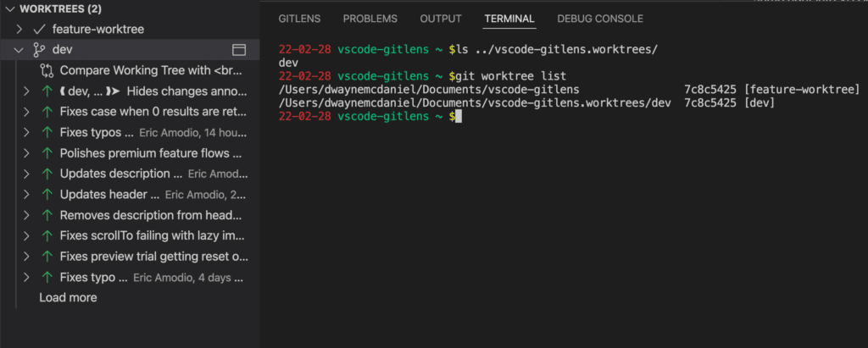Select 'Fixes preview trial getting reset o...' text
Viewport: 868px width, 348px height.
click(154, 257)
